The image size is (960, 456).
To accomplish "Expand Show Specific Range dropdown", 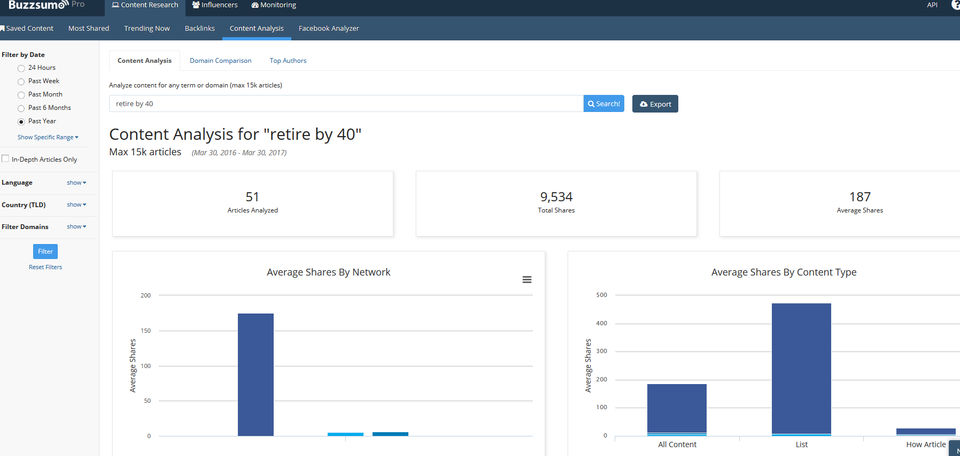I will coord(48,136).
